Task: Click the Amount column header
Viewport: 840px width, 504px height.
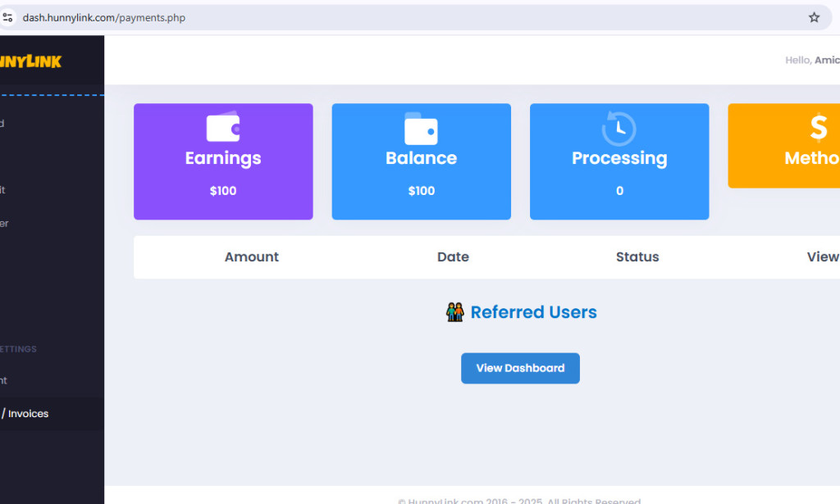Action: coord(251,257)
